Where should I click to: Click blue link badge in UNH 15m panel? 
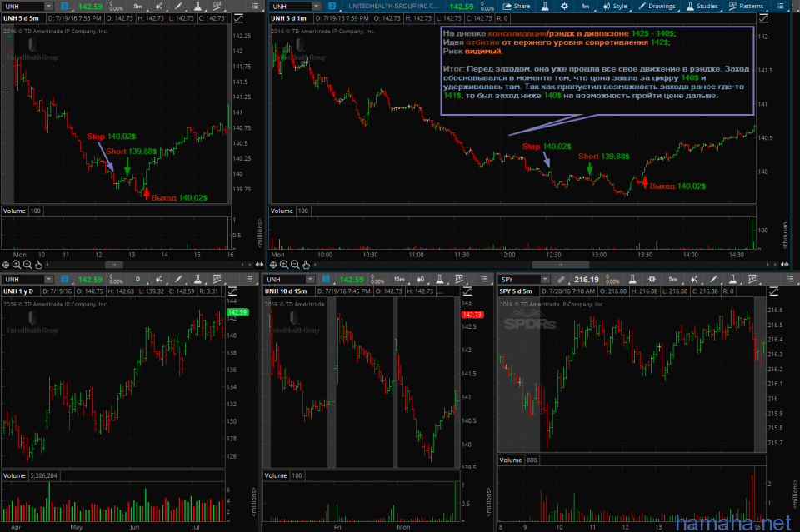326,279
